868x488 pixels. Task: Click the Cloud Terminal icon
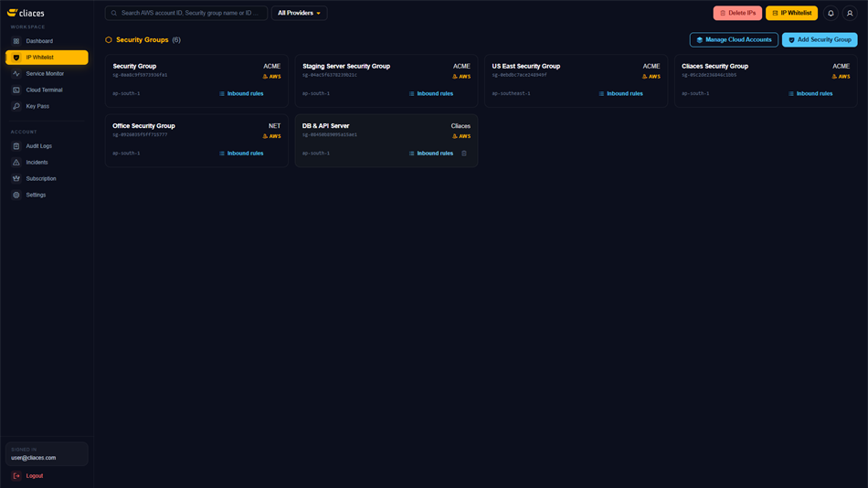[x=16, y=90]
